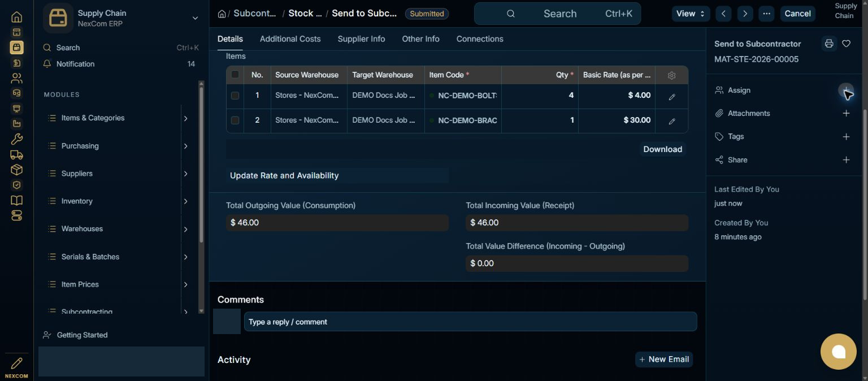
Task: Focus the top Search bar
Action: [557, 14]
